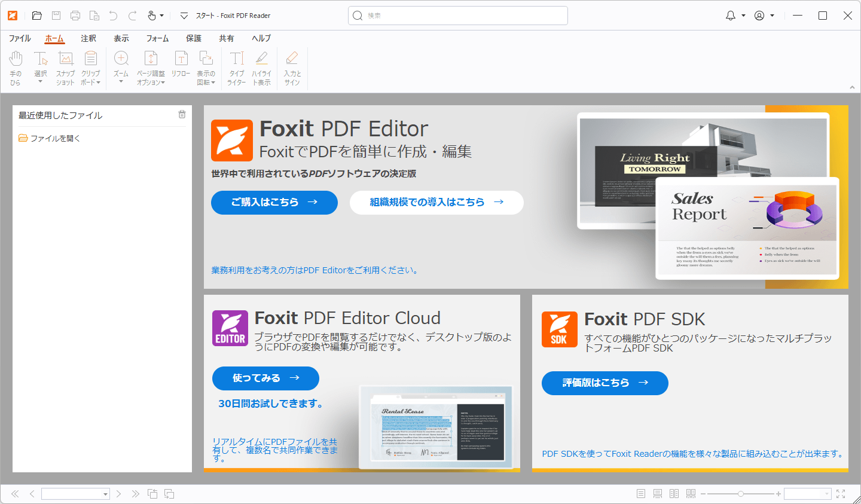Select the 手のひら hand tool
Image resolution: width=861 pixels, height=504 pixels.
16,68
